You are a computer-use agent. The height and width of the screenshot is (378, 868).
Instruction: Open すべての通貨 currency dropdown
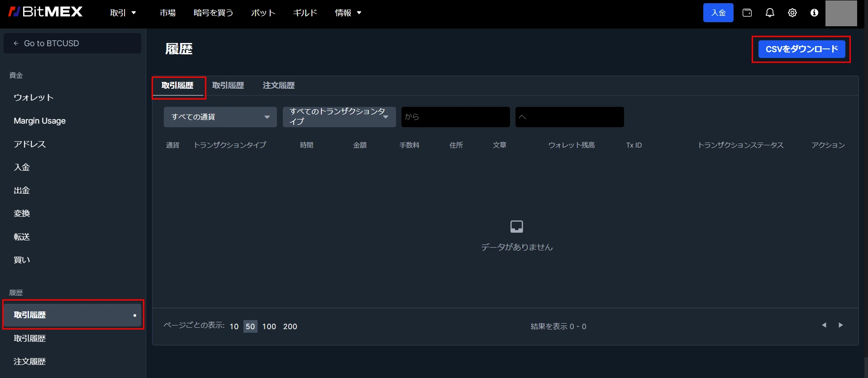coord(220,117)
